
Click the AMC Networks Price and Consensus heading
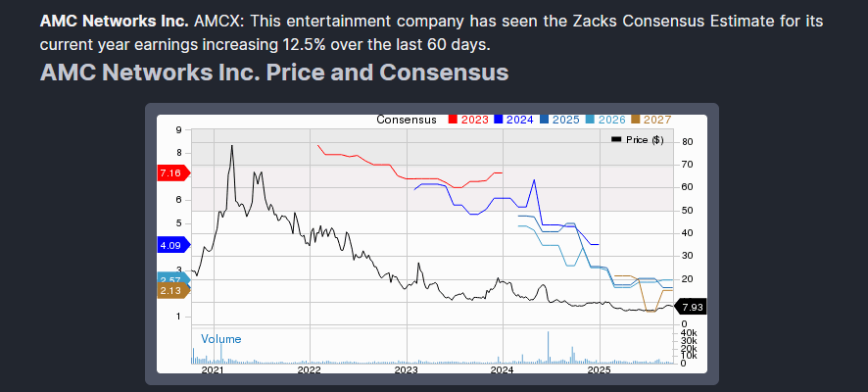coord(274,73)
